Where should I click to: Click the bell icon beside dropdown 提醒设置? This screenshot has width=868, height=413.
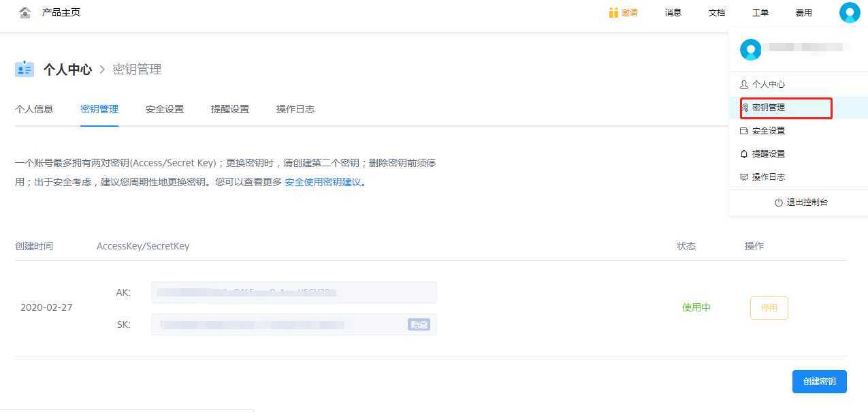coord(743,154)
